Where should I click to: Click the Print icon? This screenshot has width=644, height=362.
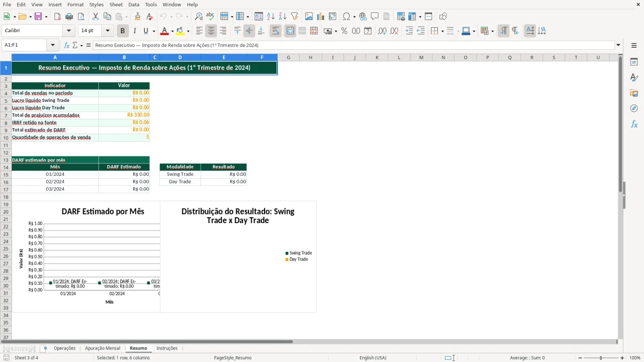69,17
